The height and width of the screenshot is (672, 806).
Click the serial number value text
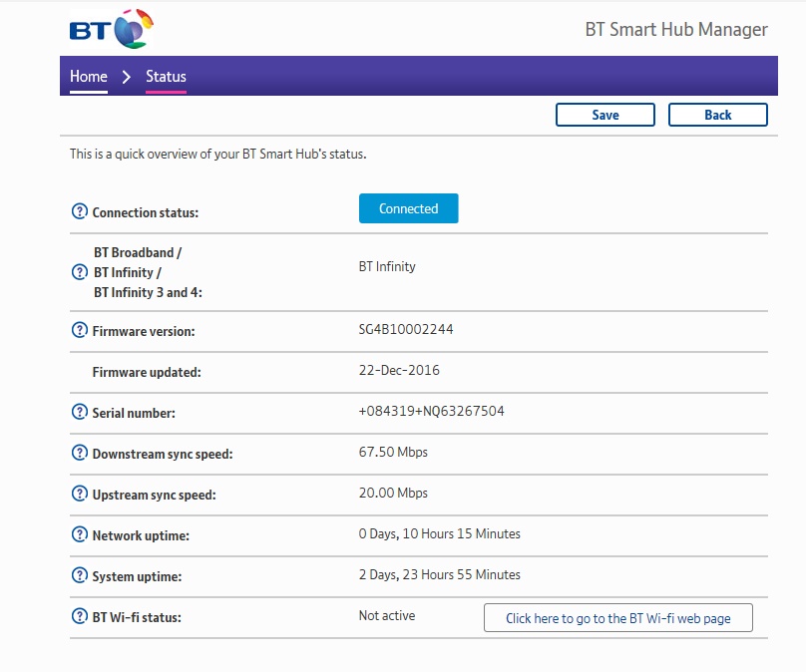pyautogui.click(x=431, y=411)
